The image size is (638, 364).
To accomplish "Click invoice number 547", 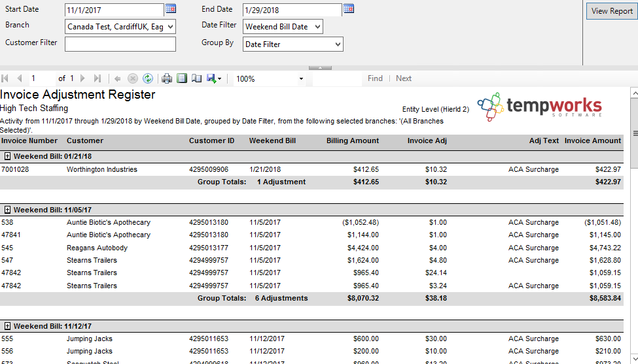I will 7,260.
